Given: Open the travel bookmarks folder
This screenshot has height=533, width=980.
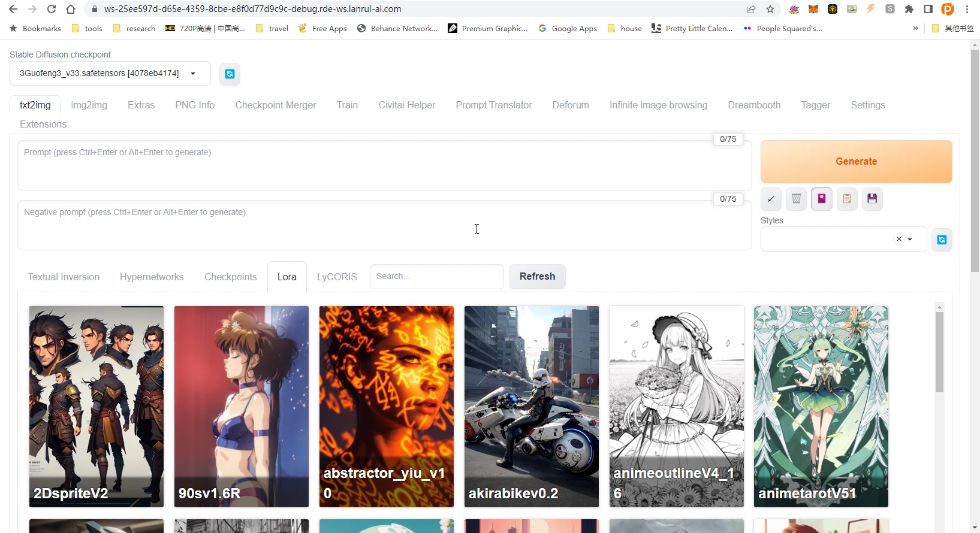Looking at the screenshot, I should (272, 28).
